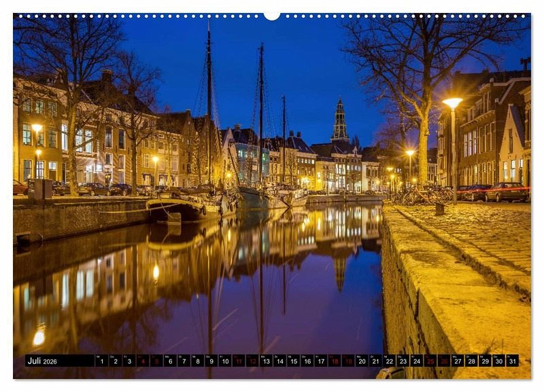Select date 22 in the calendar strip

tap(390, 361)
